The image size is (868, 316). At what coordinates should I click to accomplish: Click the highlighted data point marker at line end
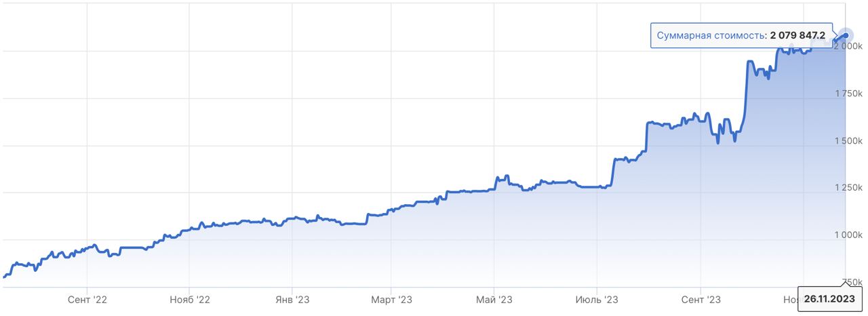click(845, 35)
